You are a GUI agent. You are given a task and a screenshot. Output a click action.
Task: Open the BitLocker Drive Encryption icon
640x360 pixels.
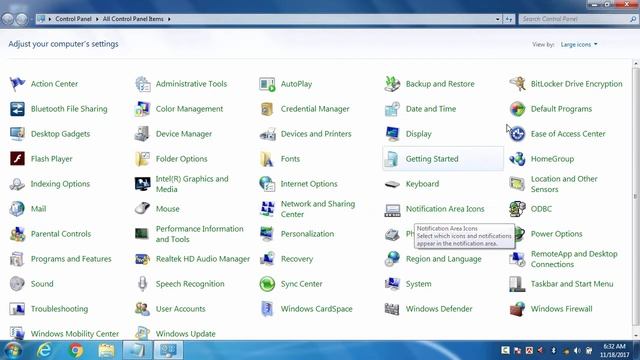517,84
